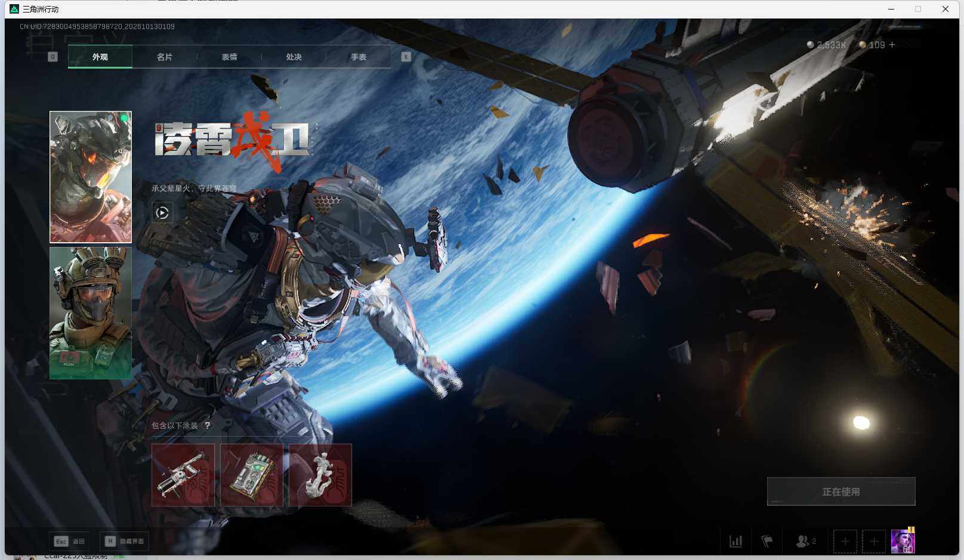Click the first empty squad slot plus
The width and height of the screenshot is (964, 560).
point(845,542)
